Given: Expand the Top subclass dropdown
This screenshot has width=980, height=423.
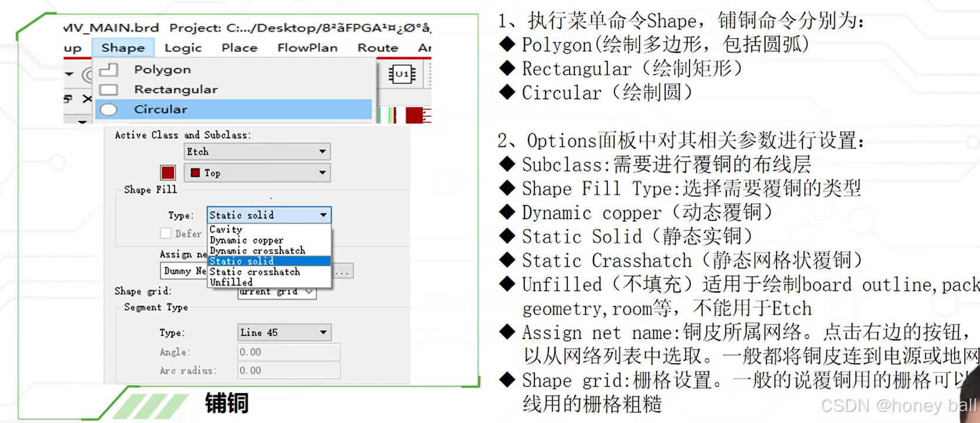Looking at the screenshot, I should coord(322,173).
